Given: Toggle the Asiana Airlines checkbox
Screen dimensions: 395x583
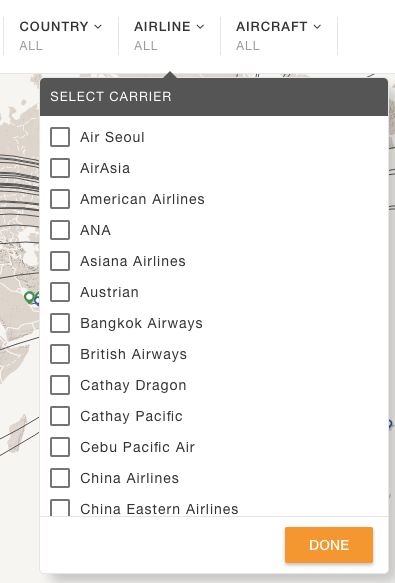Looking at the screenshot, I should 60,261.
